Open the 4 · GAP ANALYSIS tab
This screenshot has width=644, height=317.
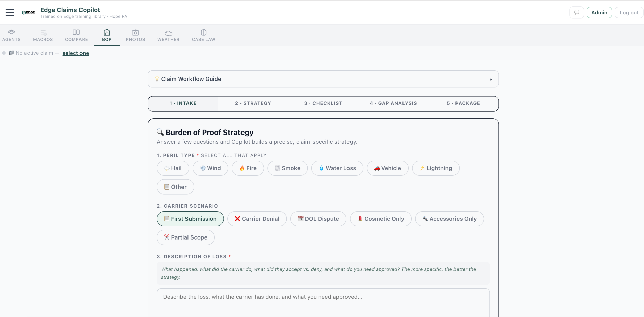(x=393, y=103)
